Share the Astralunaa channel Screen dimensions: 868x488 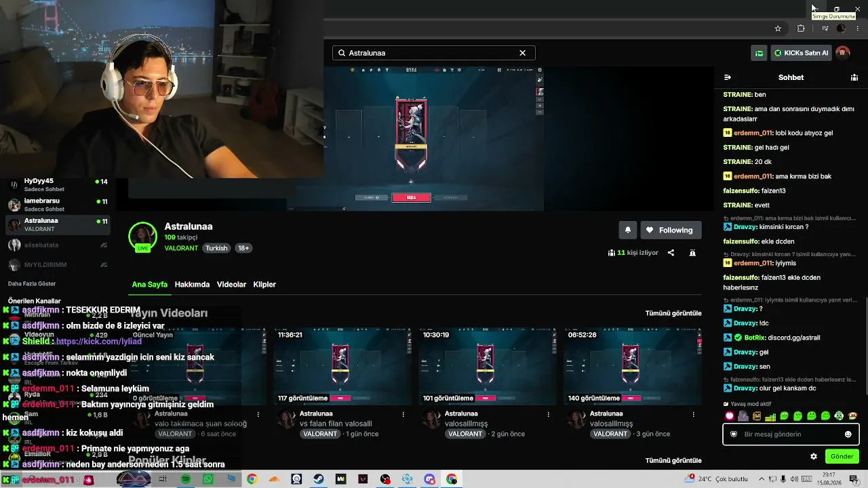click(x=671, y=253)
